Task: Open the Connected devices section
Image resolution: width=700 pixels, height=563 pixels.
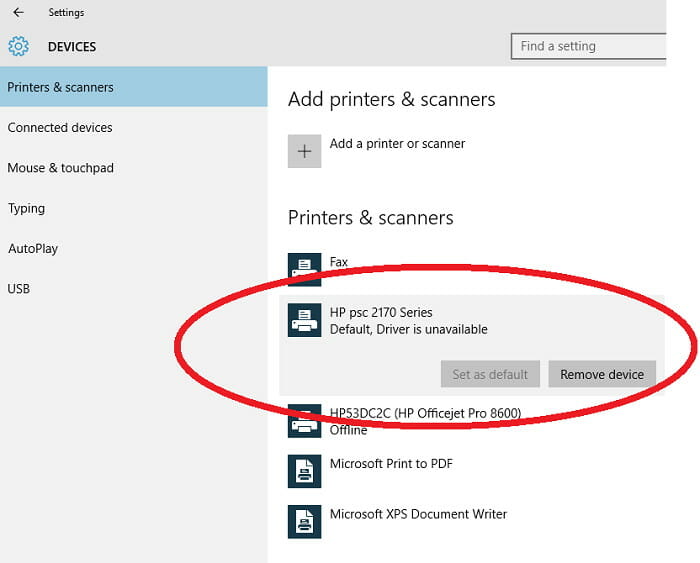Action: pyautogui.click(x=133, y=128)
